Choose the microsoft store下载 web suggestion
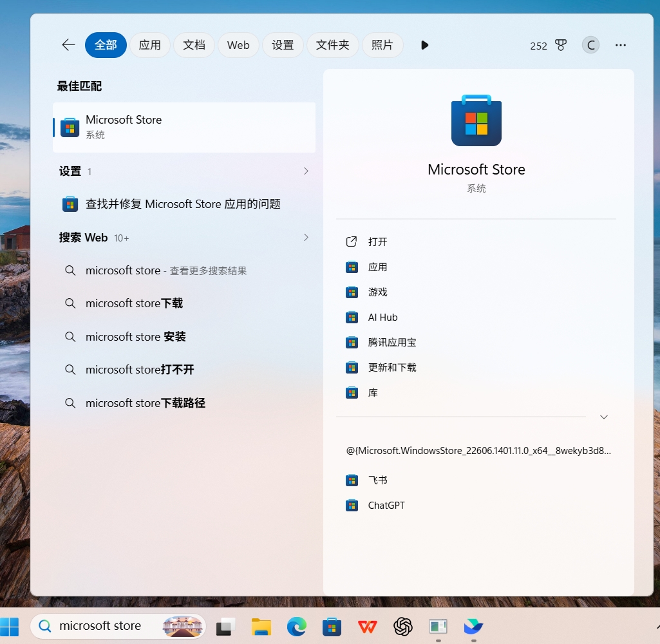The height and width of the screenshot is (644, 660). (x=184, y=303)
